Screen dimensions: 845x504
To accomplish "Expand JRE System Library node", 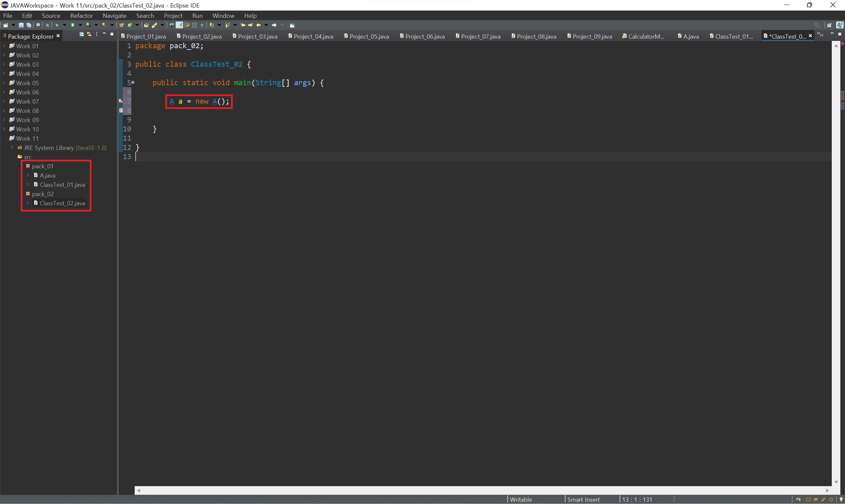I will [x=12, y=148].
